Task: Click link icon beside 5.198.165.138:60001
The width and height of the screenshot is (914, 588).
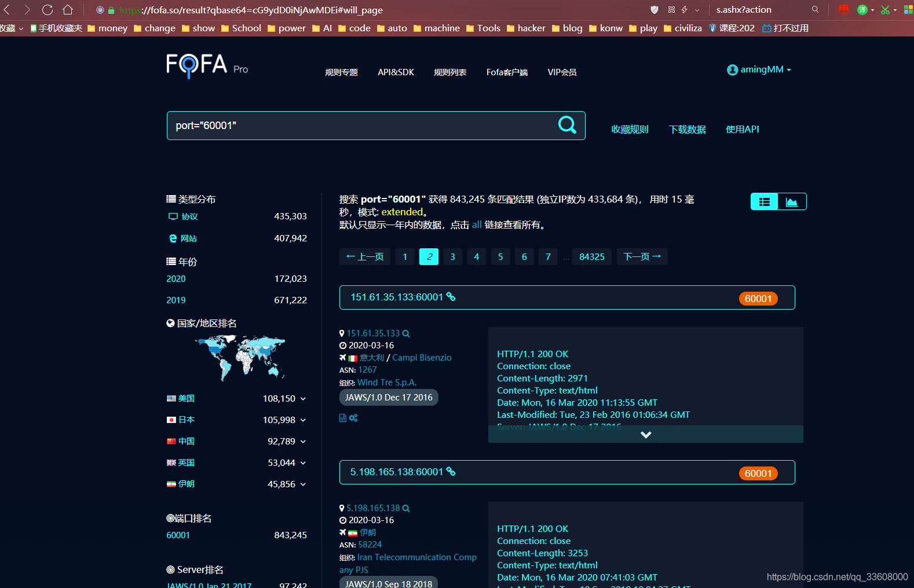Action: 451,472
